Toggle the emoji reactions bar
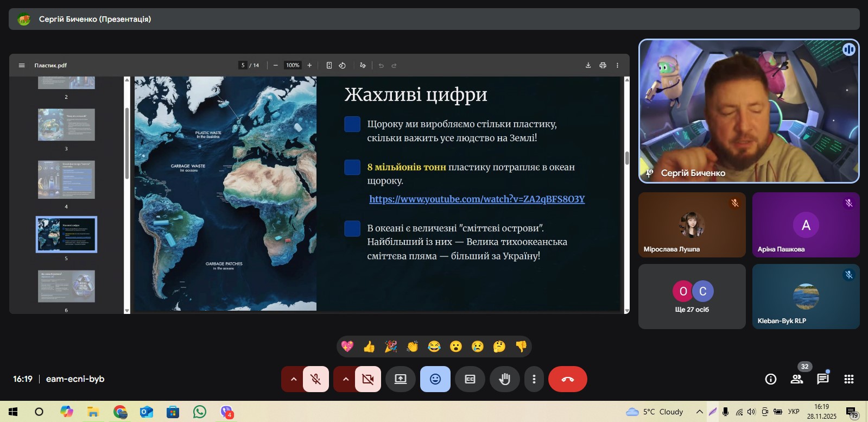This screenshot has height=422, width=868. point(435,379)
